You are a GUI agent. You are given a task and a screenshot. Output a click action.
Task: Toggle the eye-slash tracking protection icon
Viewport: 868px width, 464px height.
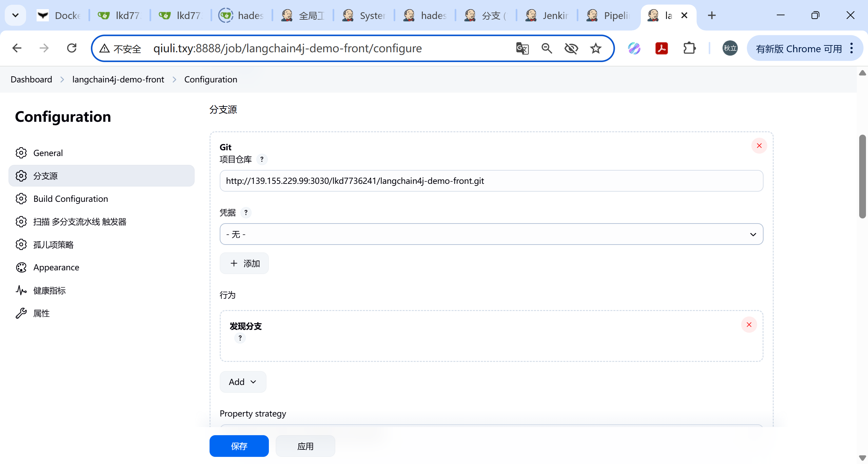[571, 49]
